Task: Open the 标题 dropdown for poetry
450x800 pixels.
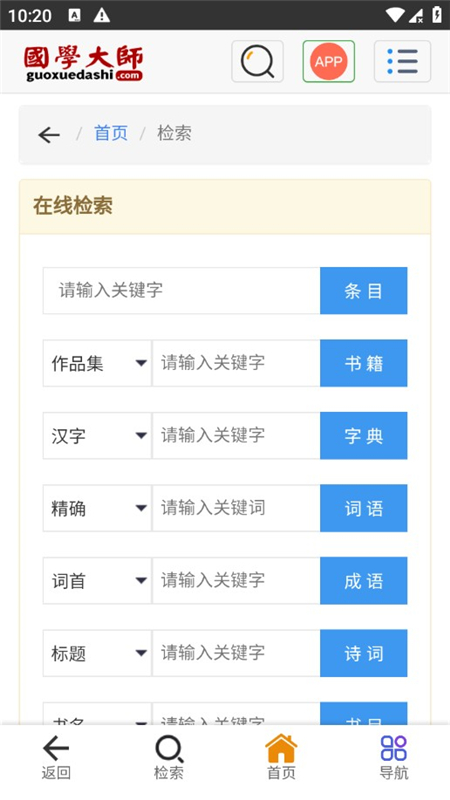Action: point(97,653)
